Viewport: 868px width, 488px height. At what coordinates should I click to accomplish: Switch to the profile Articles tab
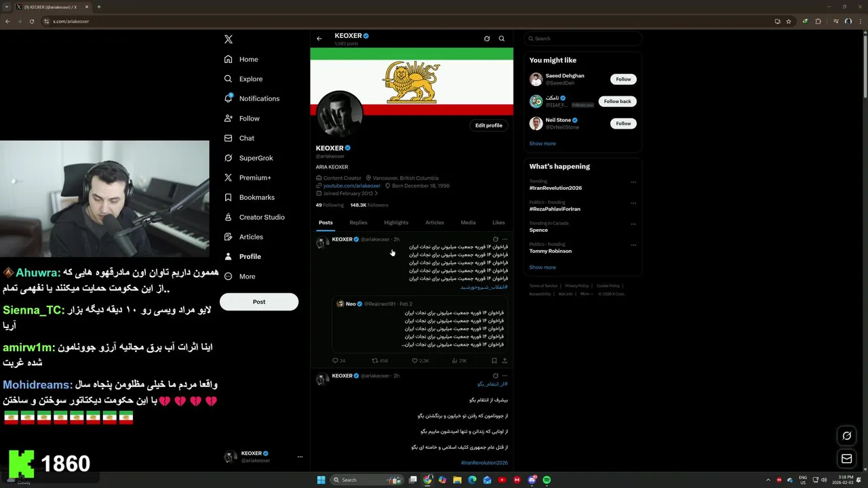435,222
